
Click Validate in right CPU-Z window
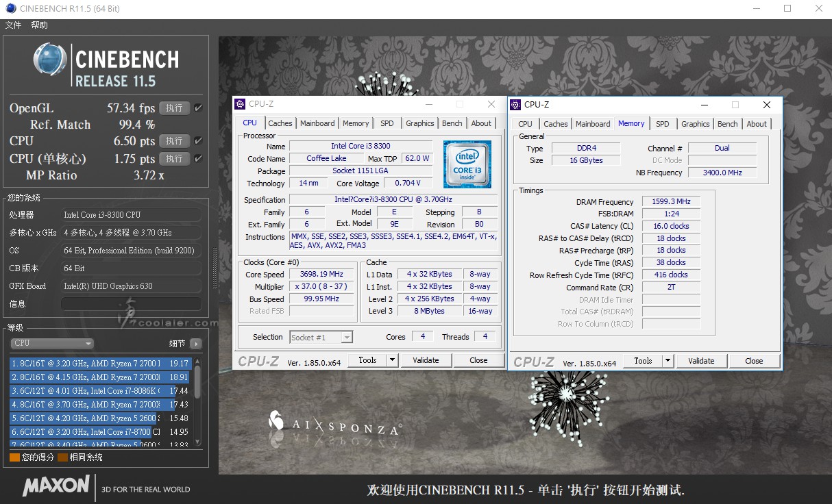701,361
